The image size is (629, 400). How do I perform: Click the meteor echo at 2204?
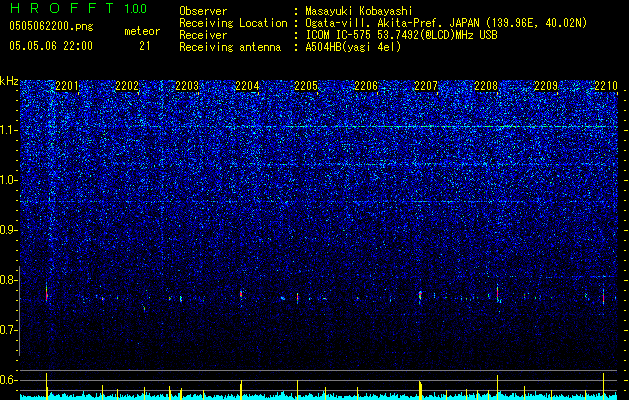tap(241, 294)
